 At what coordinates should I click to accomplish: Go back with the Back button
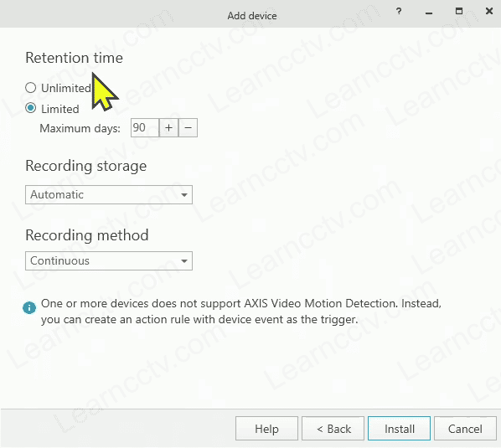333,429
